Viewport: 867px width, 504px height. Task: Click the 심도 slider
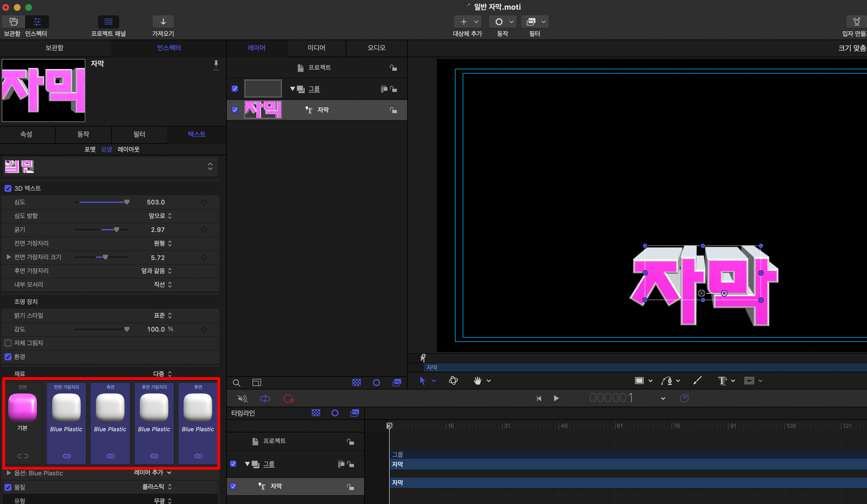pyautogui.click(x=102, y=202)
